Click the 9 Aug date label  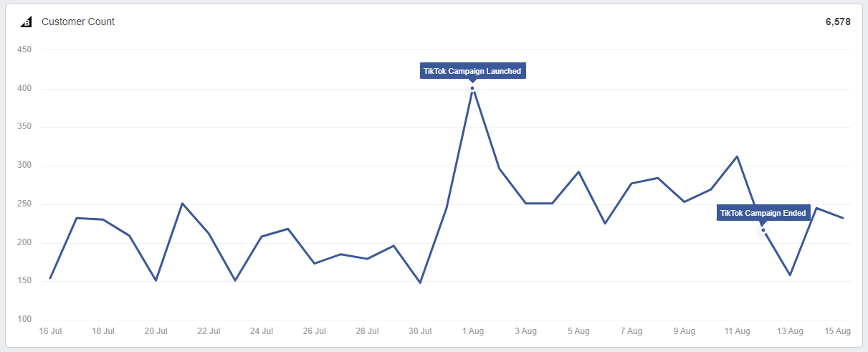click(684, 331)
